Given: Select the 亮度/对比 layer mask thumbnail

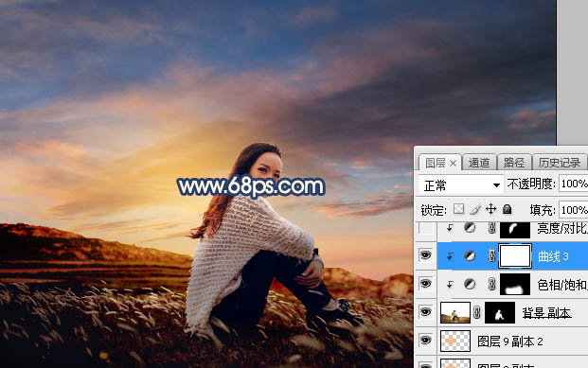Looking at the screenshot, I should pyautogui.click(x=515, y=229).
